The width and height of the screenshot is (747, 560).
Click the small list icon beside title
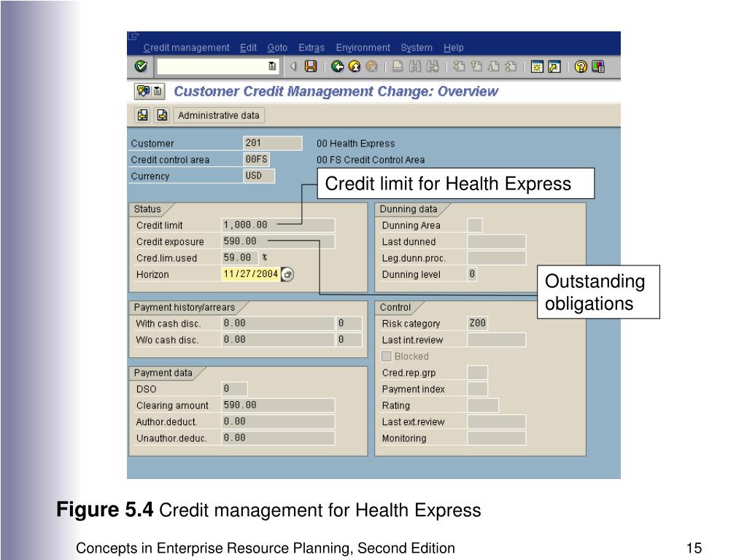click(158, 90)
